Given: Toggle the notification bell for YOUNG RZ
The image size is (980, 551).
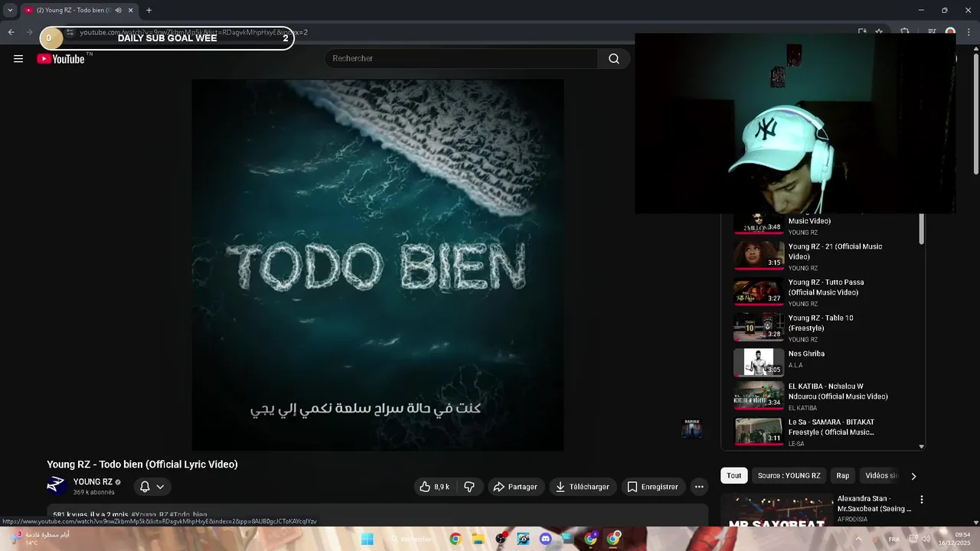Looking at the screenshot, I should (145, 487).
